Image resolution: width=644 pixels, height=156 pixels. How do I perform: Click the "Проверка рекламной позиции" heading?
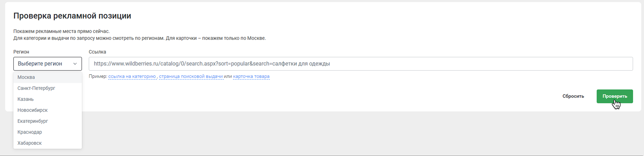72,16
